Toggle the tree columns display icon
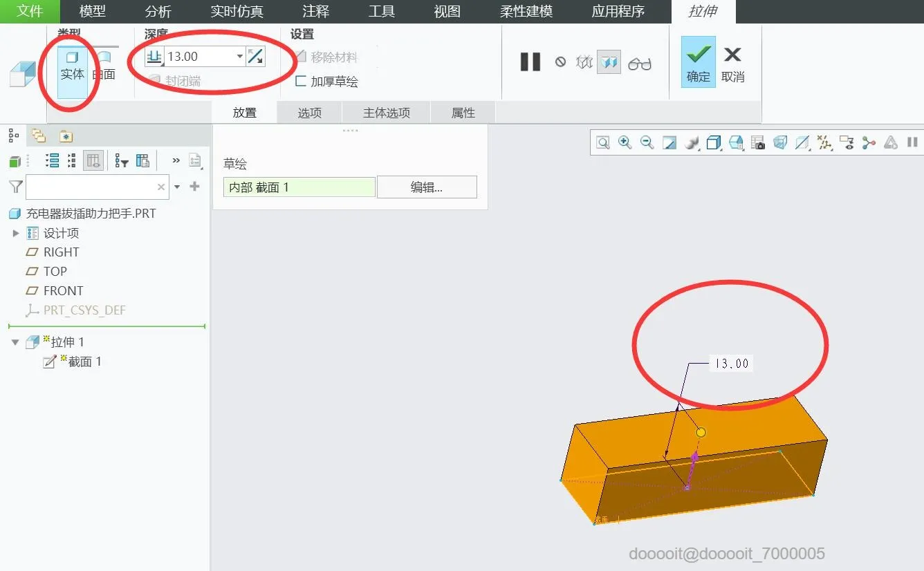 [x=93, y=161]
